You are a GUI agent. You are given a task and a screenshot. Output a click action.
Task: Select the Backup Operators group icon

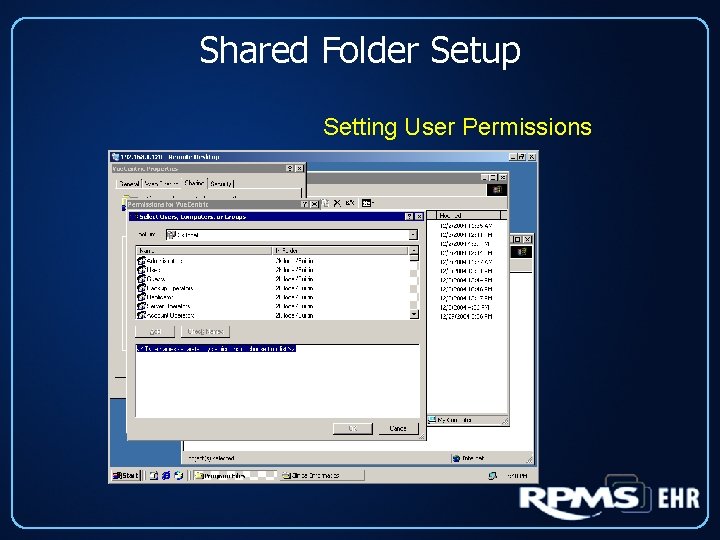[141, 288]
